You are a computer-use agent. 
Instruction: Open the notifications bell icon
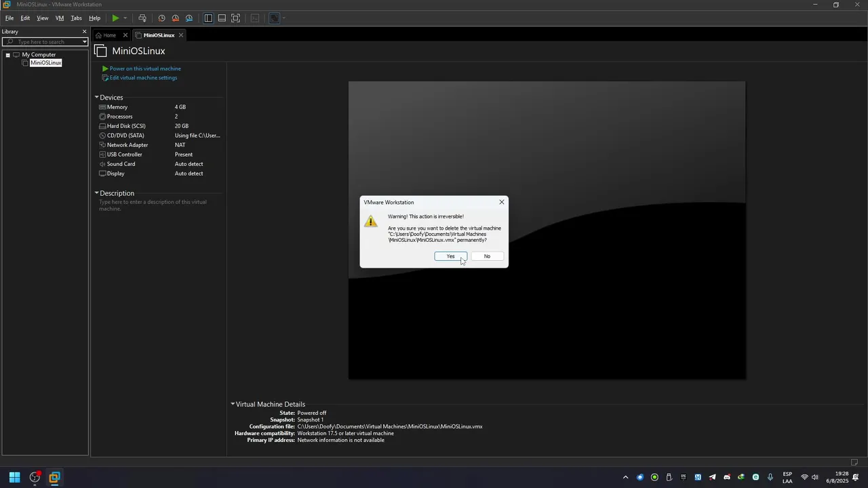(856, 477)
